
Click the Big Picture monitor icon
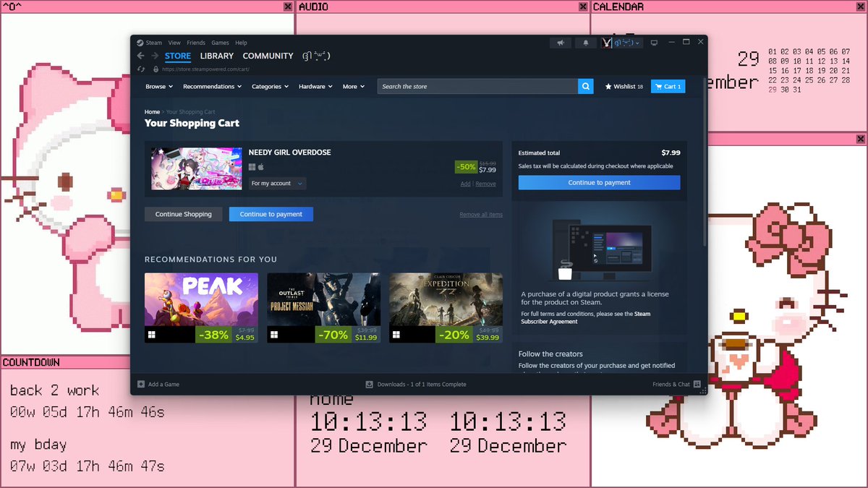(654, 43)
